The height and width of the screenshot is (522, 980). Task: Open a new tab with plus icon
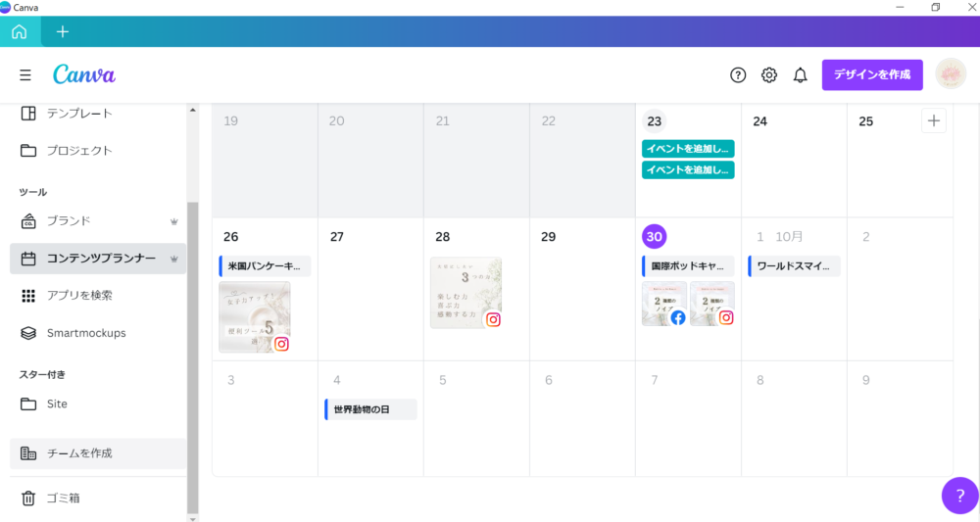coord(63,31)
